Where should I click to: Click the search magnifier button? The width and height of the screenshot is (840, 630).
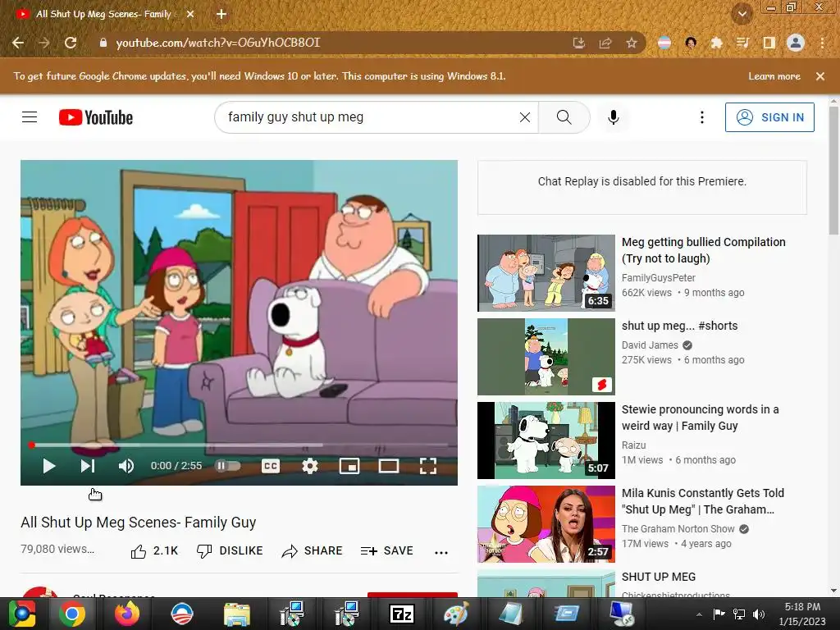(x=564, y=116)
